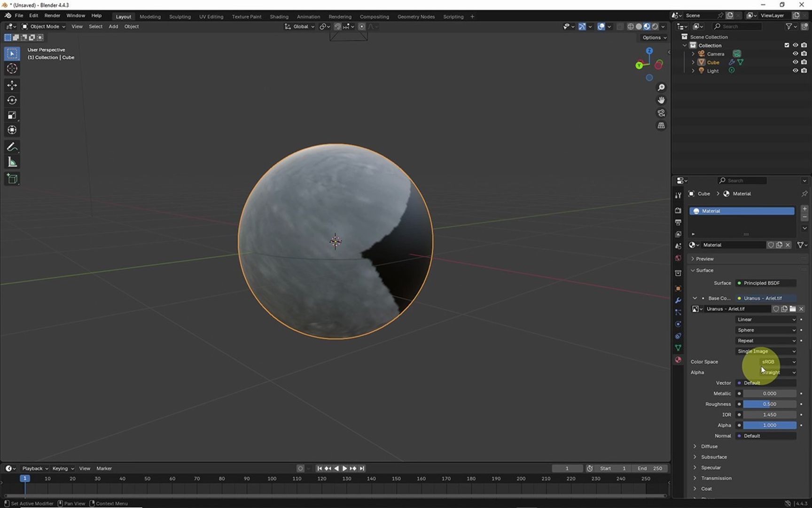This screenshot has height=508, width=812.
Task: Click the End frame 250 field
Action: [650, 468]
